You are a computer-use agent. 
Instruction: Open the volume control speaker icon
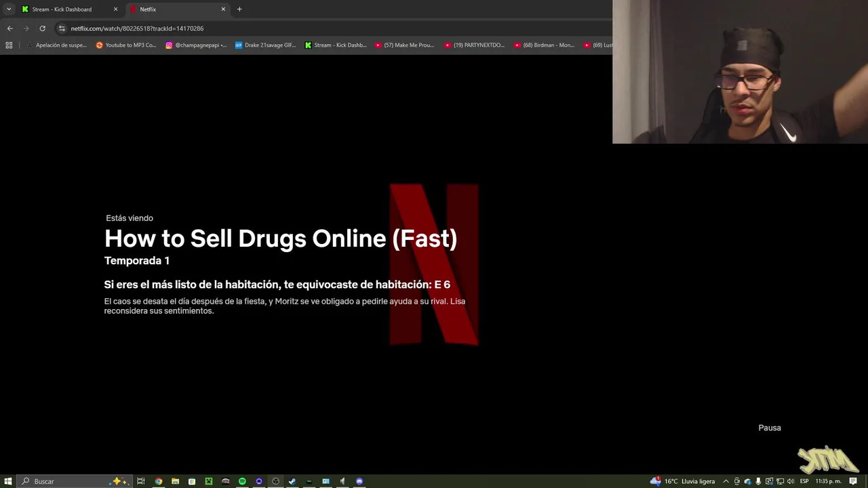tap(790, 481)
